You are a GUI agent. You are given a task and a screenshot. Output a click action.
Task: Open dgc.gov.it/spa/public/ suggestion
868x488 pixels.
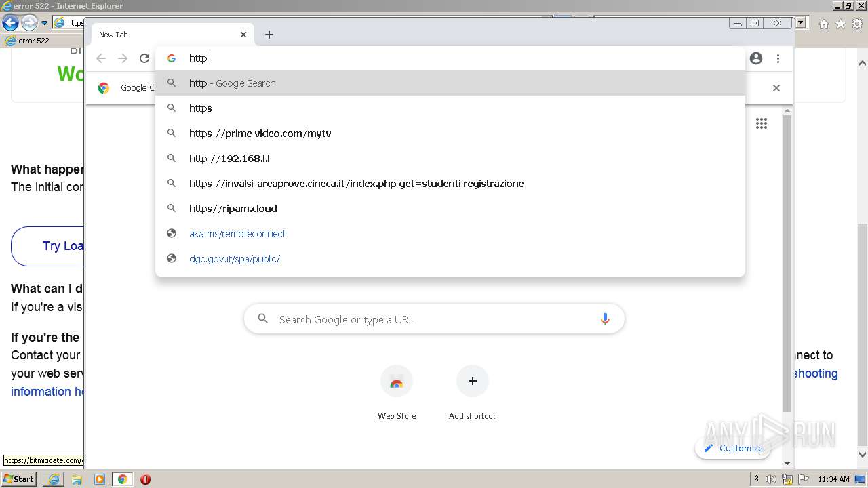point(450,259)
